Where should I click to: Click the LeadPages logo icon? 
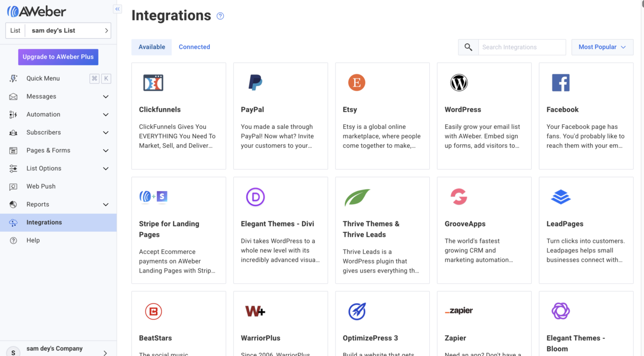(x=560, y=197)
